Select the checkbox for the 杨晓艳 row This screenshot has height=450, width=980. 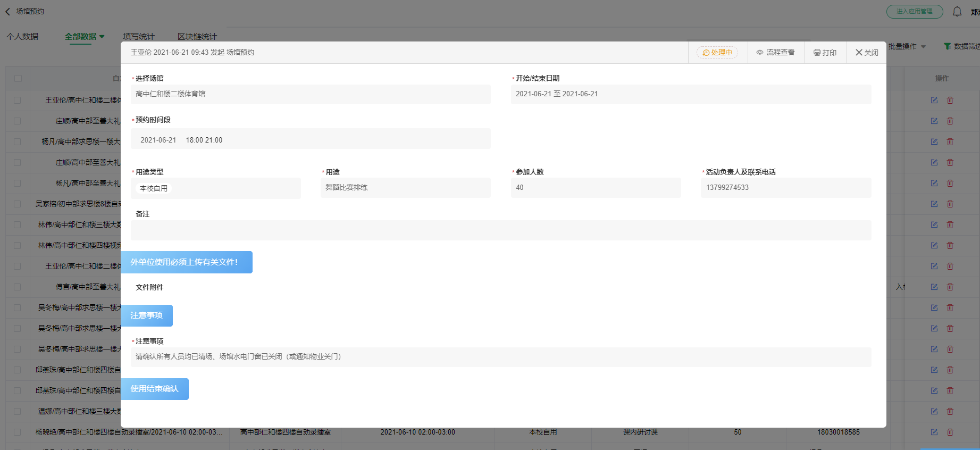click(x=18, y=432)
